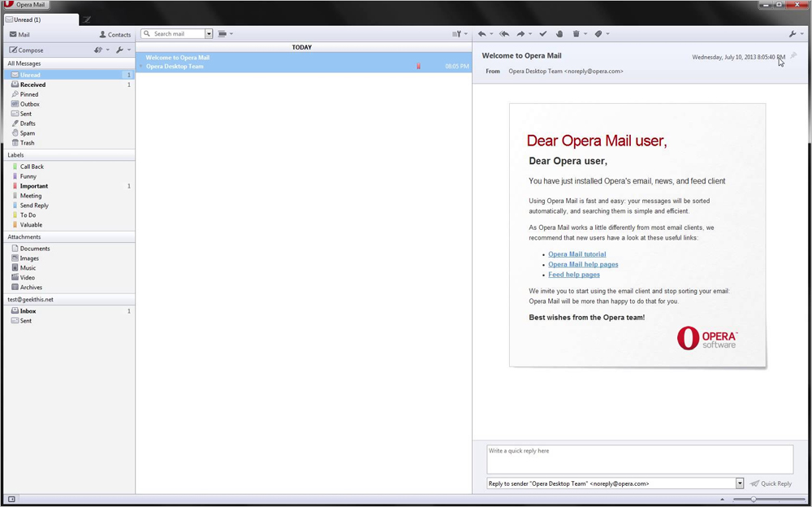This screenshot has height=507, width=812.
Task: Open the Drafts folder
Action: 69,123
